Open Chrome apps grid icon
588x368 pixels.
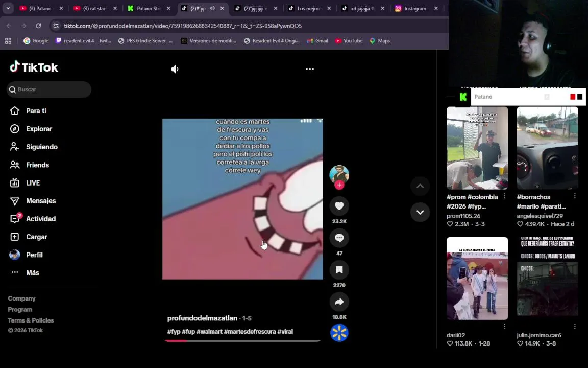pos(8,41)
